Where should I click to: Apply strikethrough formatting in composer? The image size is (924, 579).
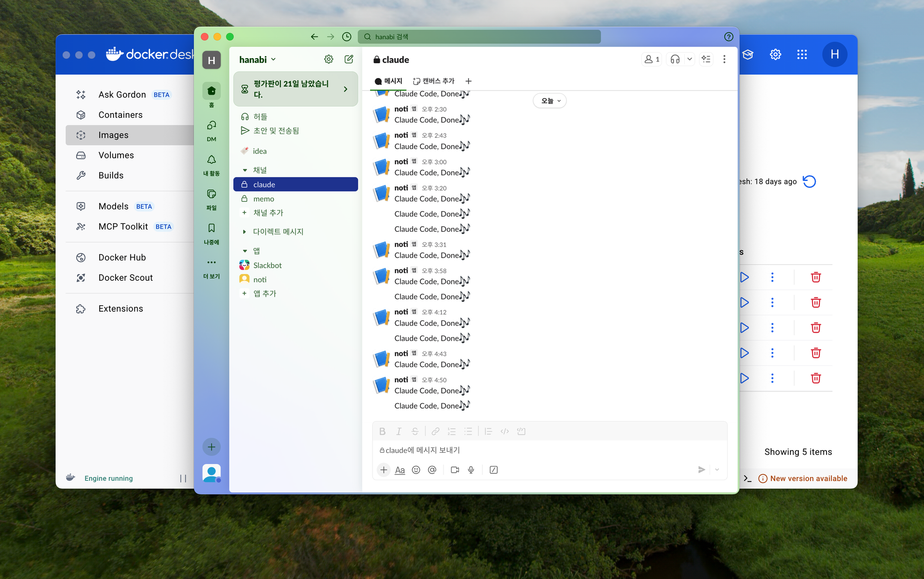tap(415, 431)
